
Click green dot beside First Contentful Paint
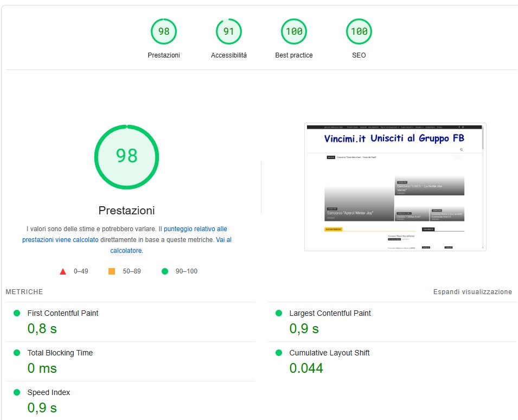[17, 313]
